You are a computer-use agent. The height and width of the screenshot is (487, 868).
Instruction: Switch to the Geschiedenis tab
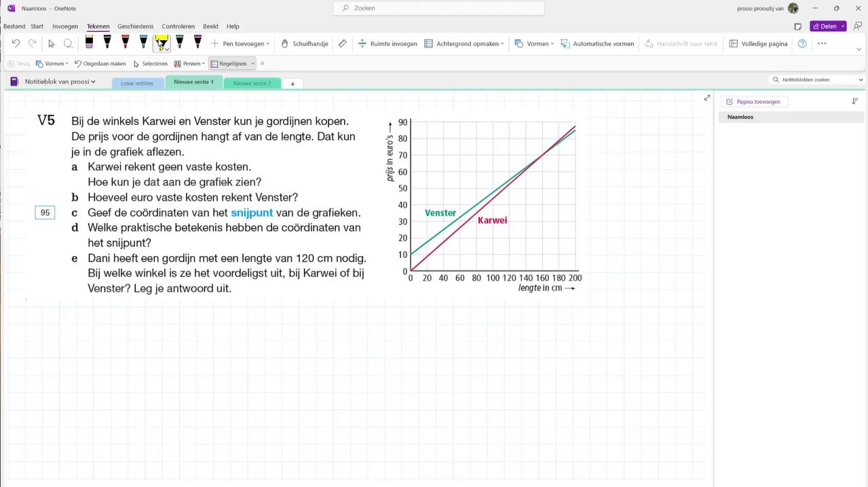click(x=135, y=26)
